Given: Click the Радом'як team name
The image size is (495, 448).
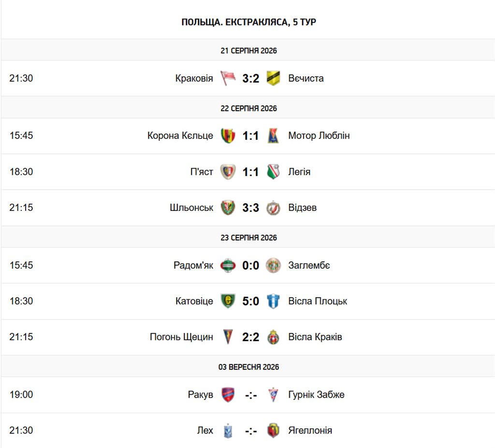Looking at the screenshot, I should pos(193,265).
